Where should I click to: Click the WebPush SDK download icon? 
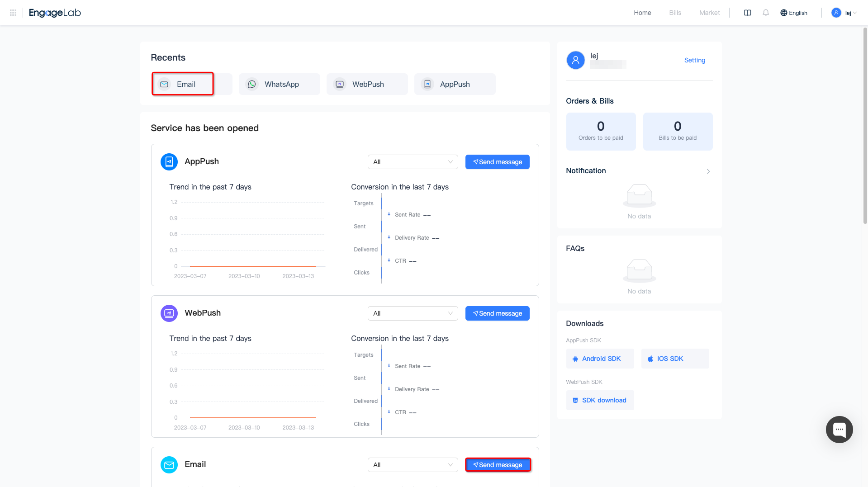(x=575, y=401)
